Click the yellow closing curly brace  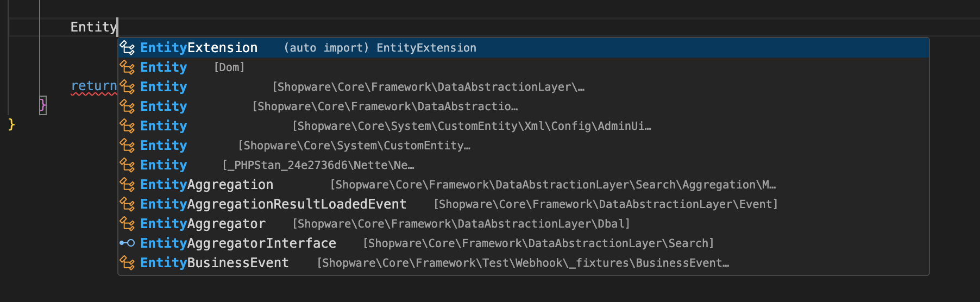pos(11,125)
